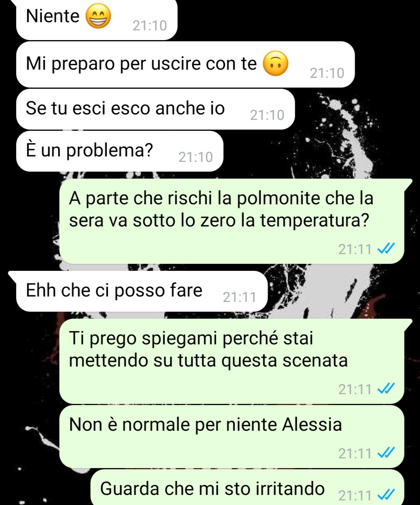Select "Ti prego spiegami perché" message bubble
The height and width of the screenshot is (505, 420).
coord(232,361)
